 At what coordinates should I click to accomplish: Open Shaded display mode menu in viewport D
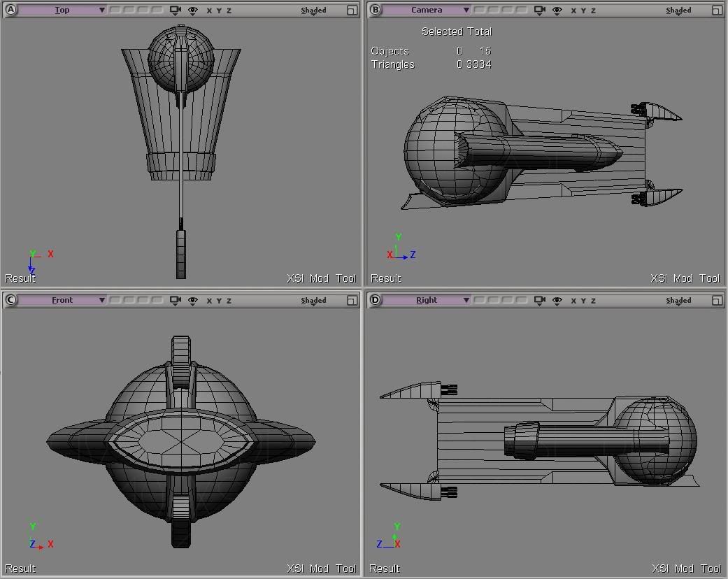pos(678,301)
